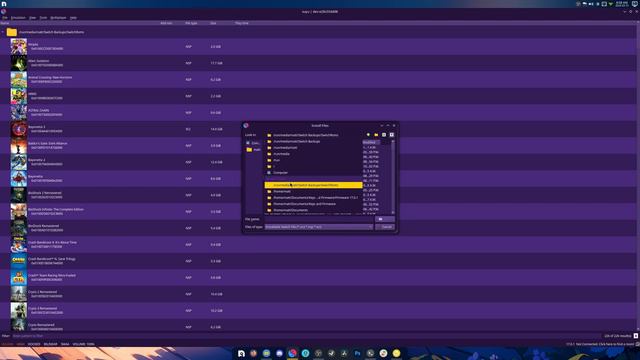This screenshot has height=360, width=640.
Task: Toggle SMAA anti-aliasing in status bar
Action: (x=65, y=344)
